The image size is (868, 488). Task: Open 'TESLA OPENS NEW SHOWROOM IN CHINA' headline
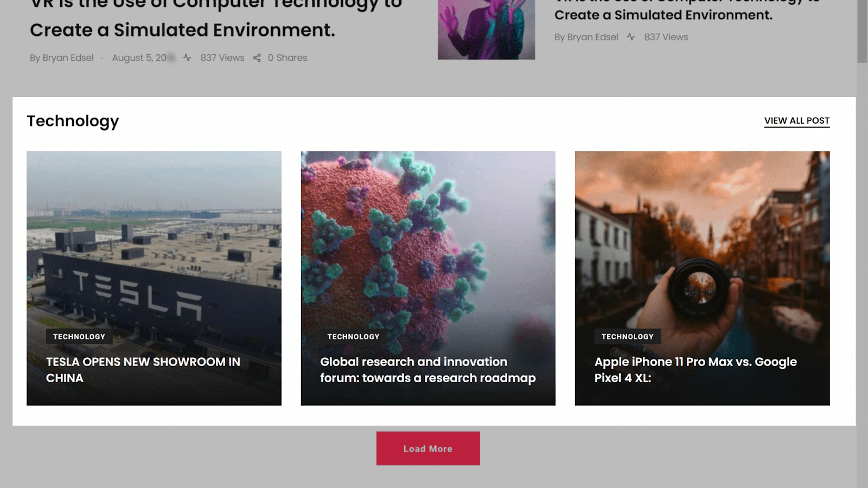click(143, 370)
